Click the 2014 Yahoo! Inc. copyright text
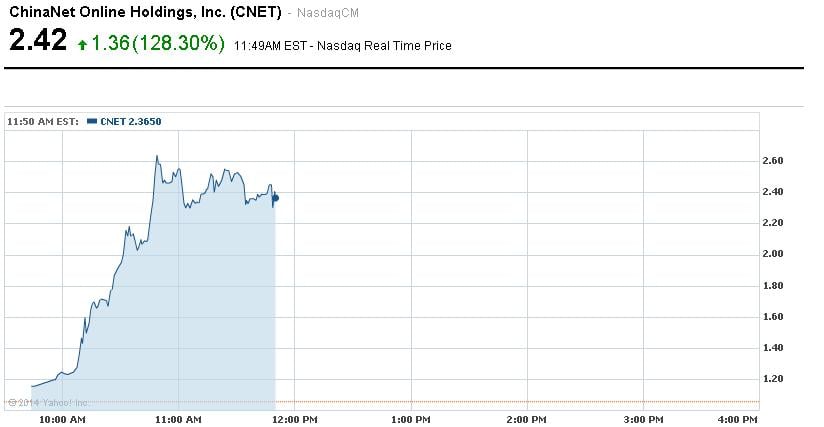This screenshot has height=427, width=824. click(49, 402)
